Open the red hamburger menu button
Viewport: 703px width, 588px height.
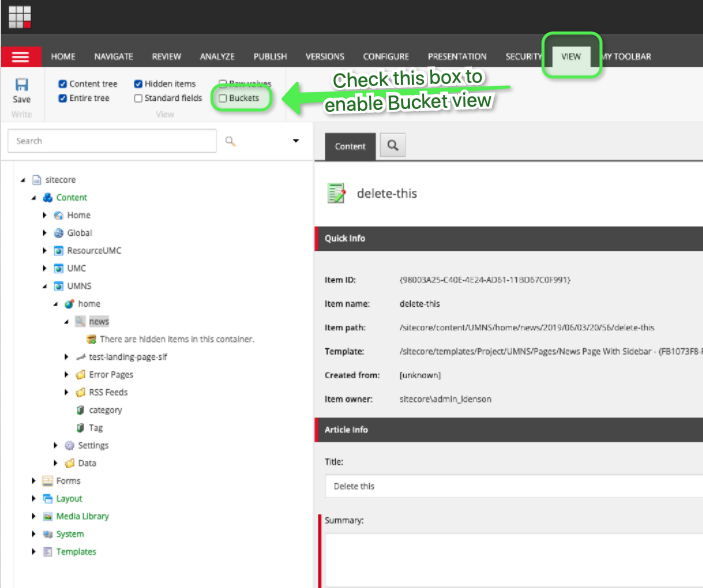tap(21, 57)
